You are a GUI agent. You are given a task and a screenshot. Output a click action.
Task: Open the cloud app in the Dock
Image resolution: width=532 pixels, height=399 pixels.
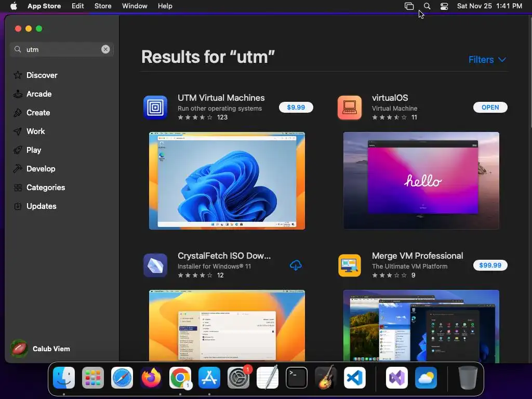(426, 378)
